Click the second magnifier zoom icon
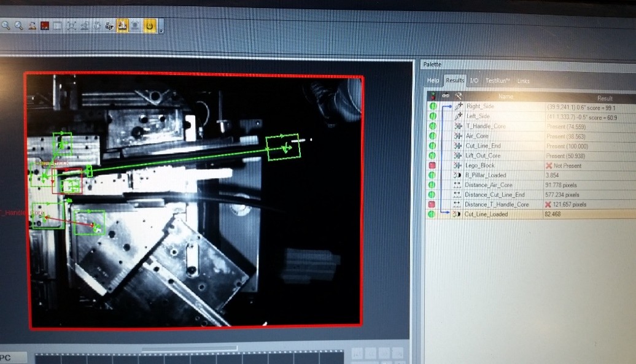The width and height of the screenshot is (636, 364). pyautogui.click(x=19, y=26)
